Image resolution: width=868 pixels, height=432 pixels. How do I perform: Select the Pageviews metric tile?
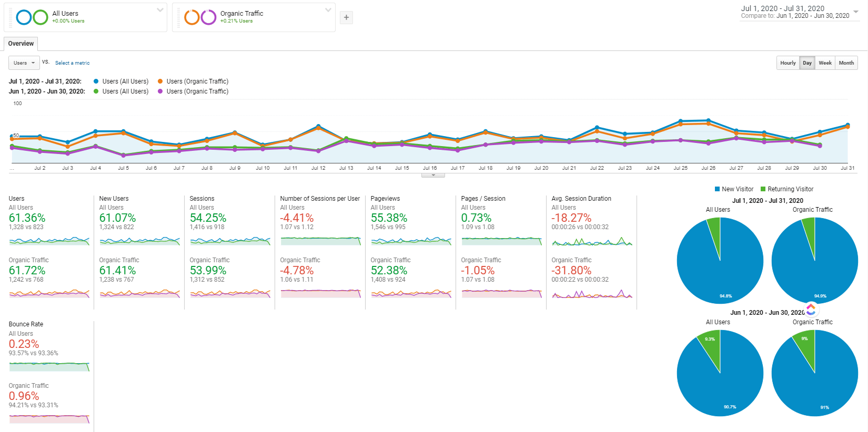pyautogui.click(x=411, y=252)
